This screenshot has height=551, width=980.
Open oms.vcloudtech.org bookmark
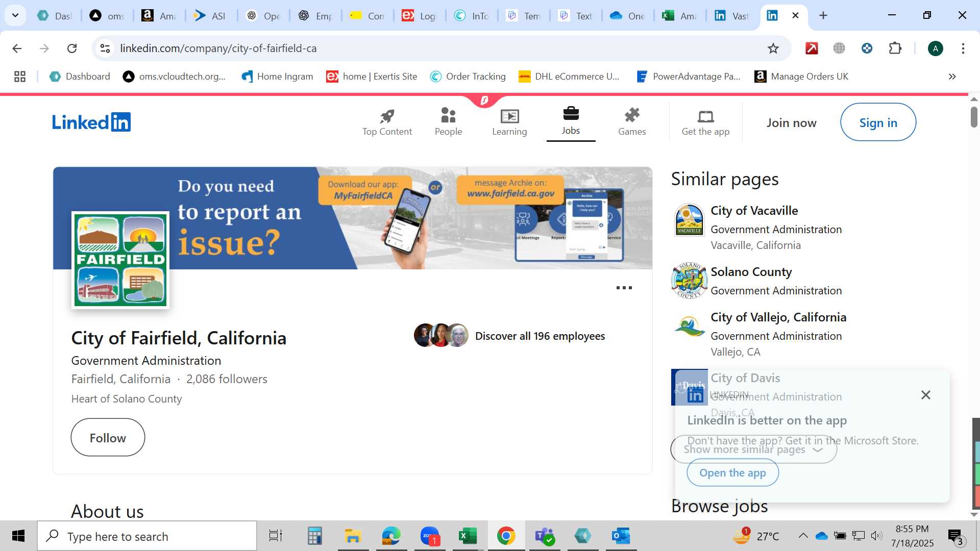tap(174, 77)
